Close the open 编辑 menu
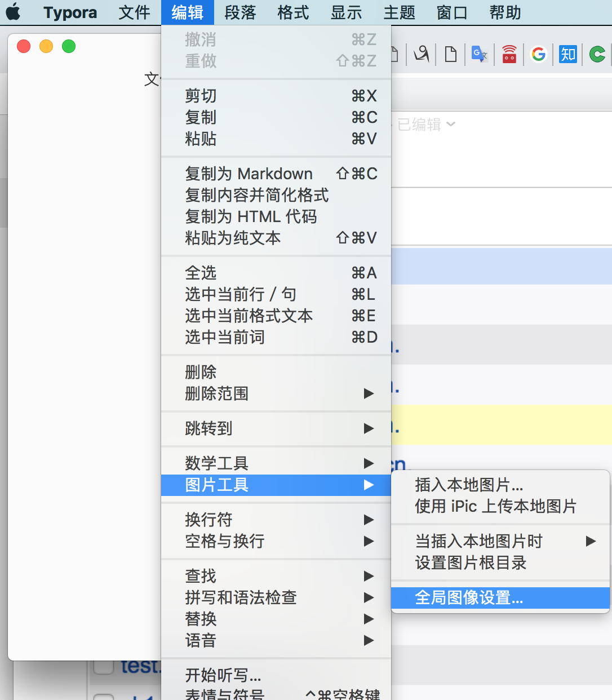Viewport: 612px width, 700px height. [x=187, y=12]
